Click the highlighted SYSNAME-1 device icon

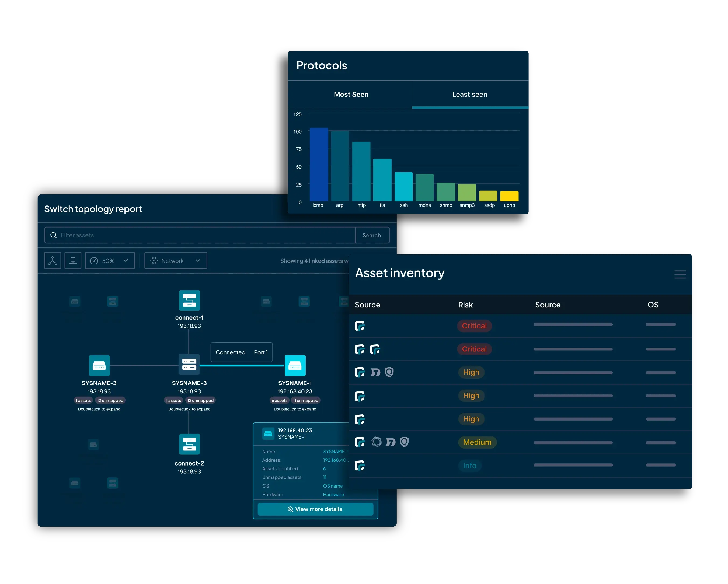coord(295,366)
